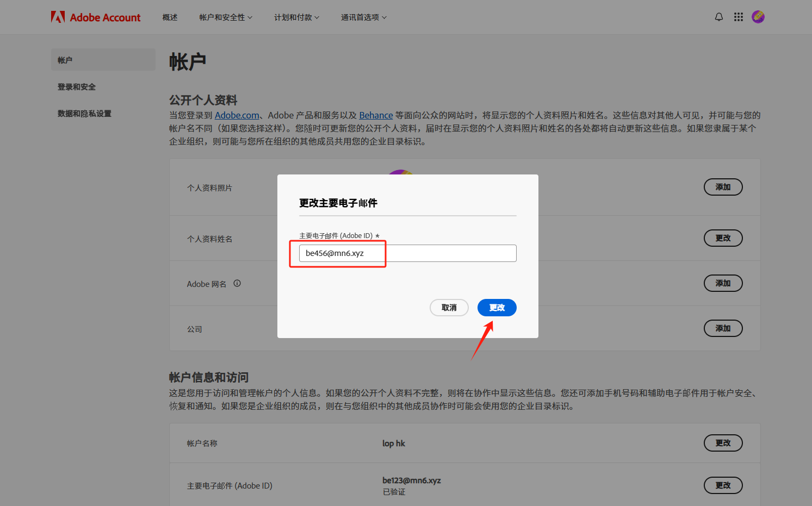Click the be123@mn6.xyz email text

tap(412, 480)
